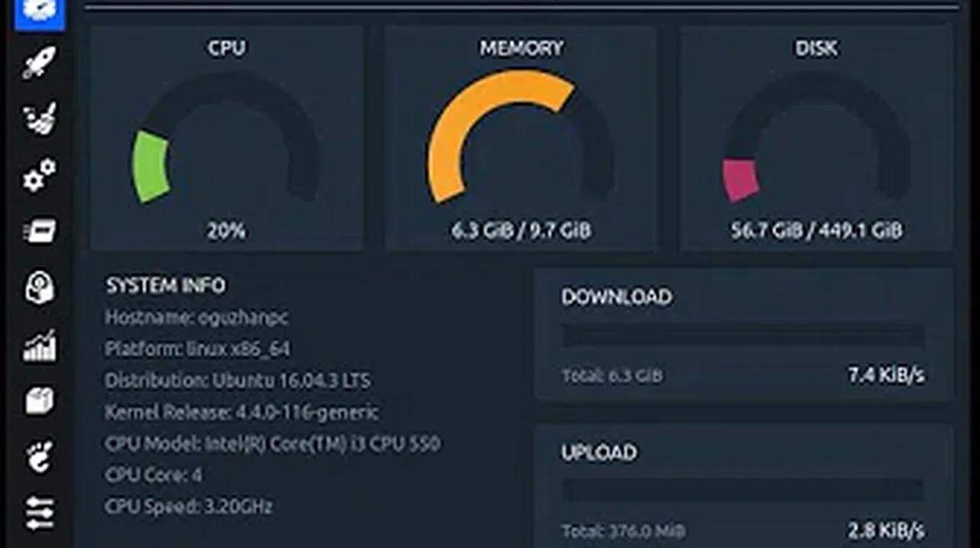Screen dimensions: 980x548
Task: Click the Disk usage gauge
Action: coord(815,138)
